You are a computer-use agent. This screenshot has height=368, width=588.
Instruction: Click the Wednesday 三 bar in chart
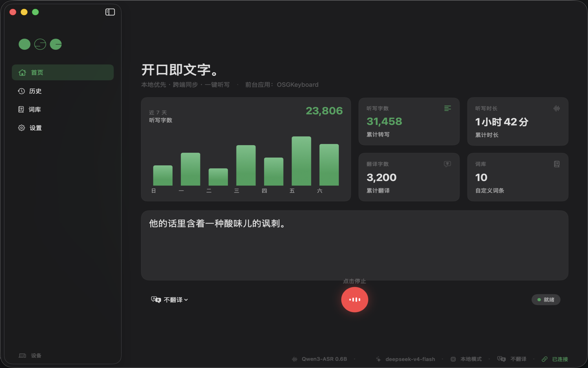click(x=246, y=166)
